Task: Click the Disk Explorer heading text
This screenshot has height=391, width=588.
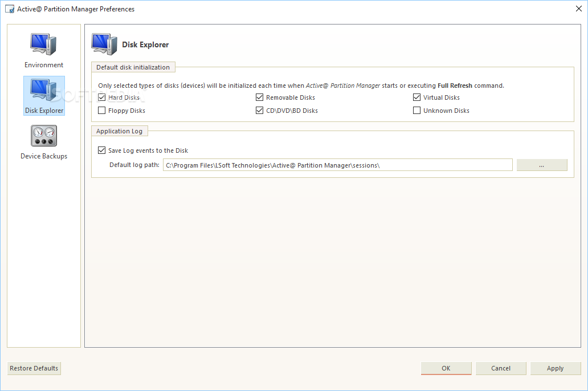Action: coord(145,44)
